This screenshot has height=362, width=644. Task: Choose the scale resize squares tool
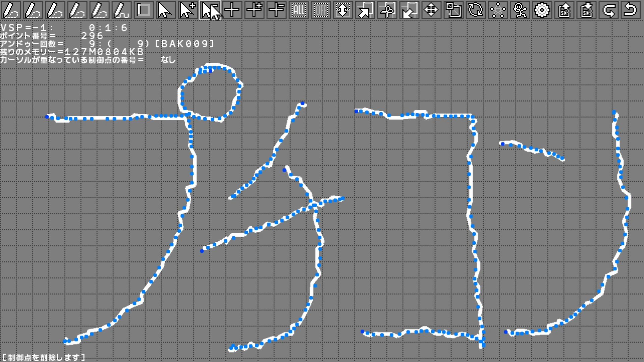click(x=453, y=10)
